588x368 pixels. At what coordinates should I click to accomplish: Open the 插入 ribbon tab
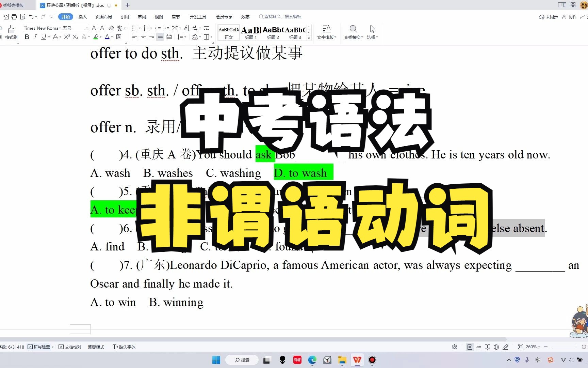[x=82, y=16]
